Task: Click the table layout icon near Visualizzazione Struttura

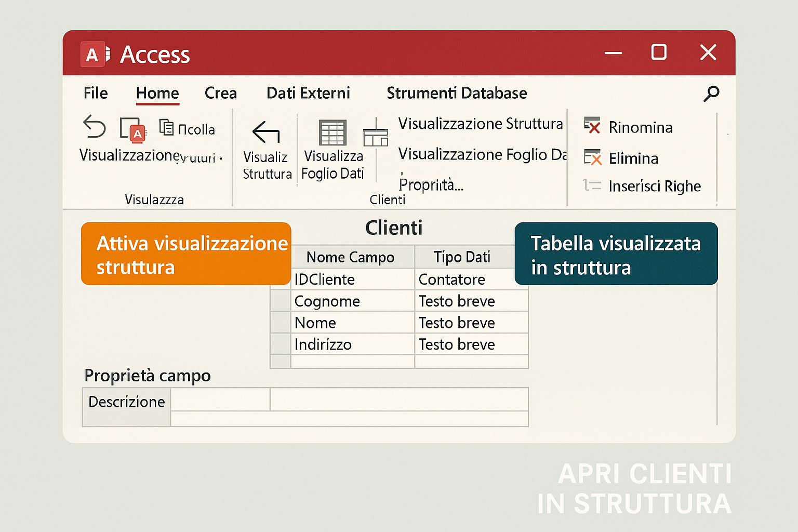Action: pyautogui.click(x=376, y=134)
